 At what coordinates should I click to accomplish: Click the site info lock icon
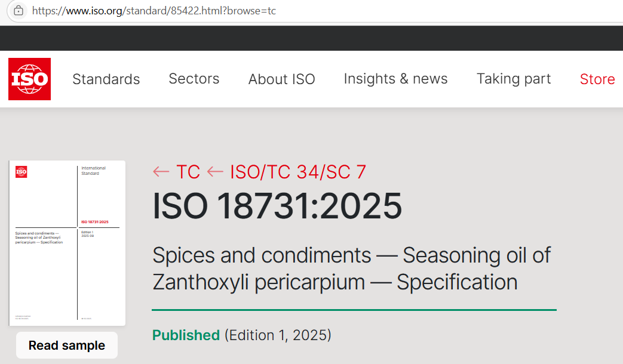tap(19, 11)
